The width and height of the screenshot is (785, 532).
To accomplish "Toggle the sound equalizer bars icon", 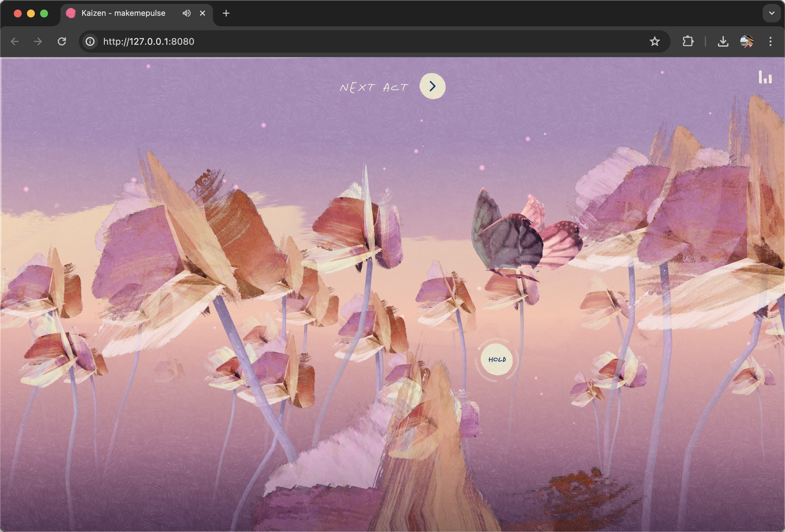I will click(765, 77).
